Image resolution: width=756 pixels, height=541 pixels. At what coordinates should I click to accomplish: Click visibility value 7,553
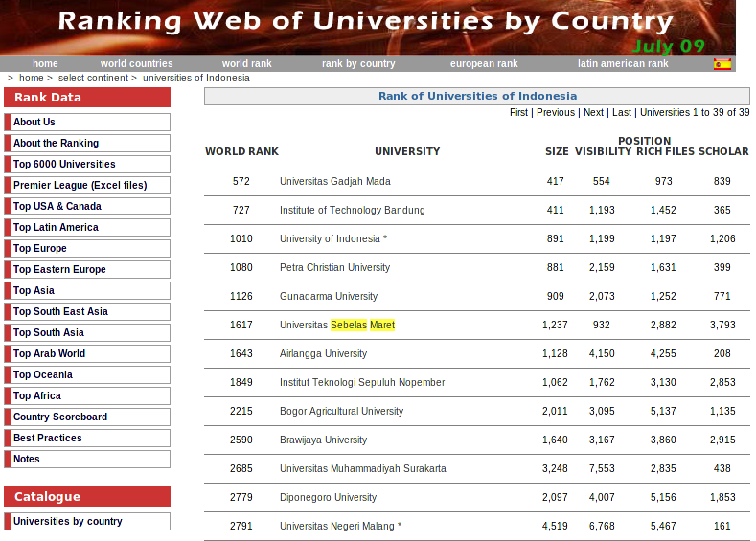[602, 469]
